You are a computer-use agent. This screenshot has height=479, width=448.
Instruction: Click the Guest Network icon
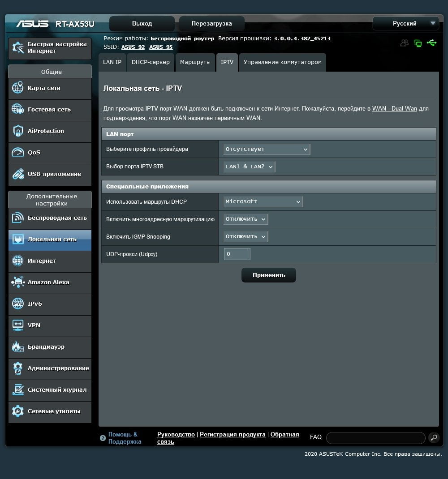coord(18,109)
